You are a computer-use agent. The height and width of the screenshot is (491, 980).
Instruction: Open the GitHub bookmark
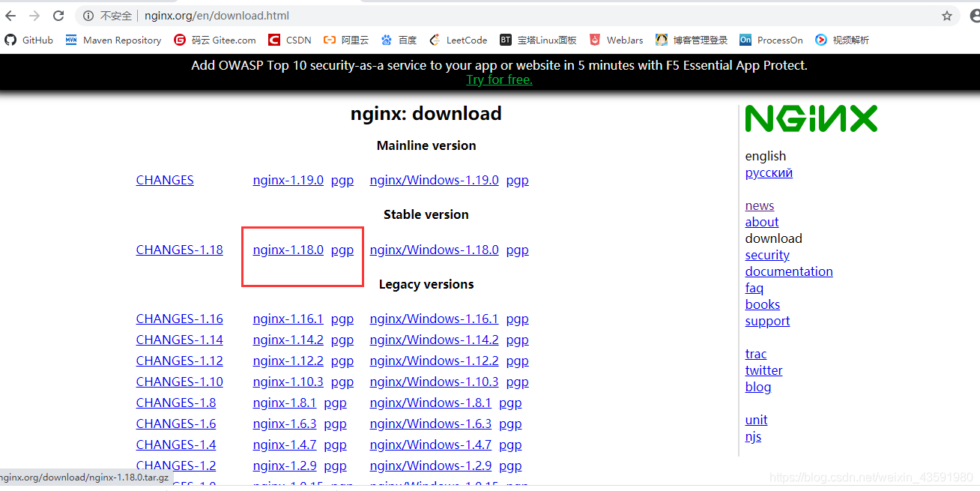(29, 40)
